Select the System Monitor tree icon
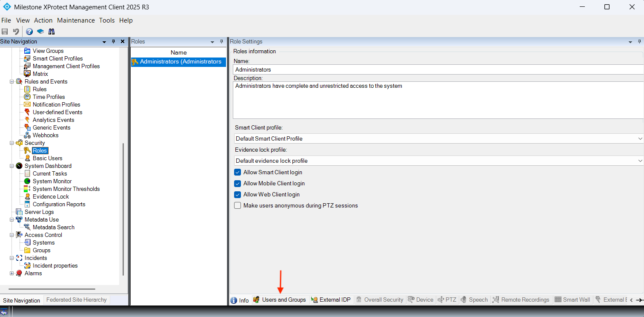This screenshot has width=644, height=317. click(27, 181)
